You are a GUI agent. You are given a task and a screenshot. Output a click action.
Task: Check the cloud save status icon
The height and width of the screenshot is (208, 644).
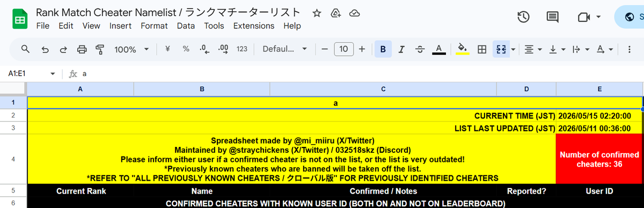[354, 13]
